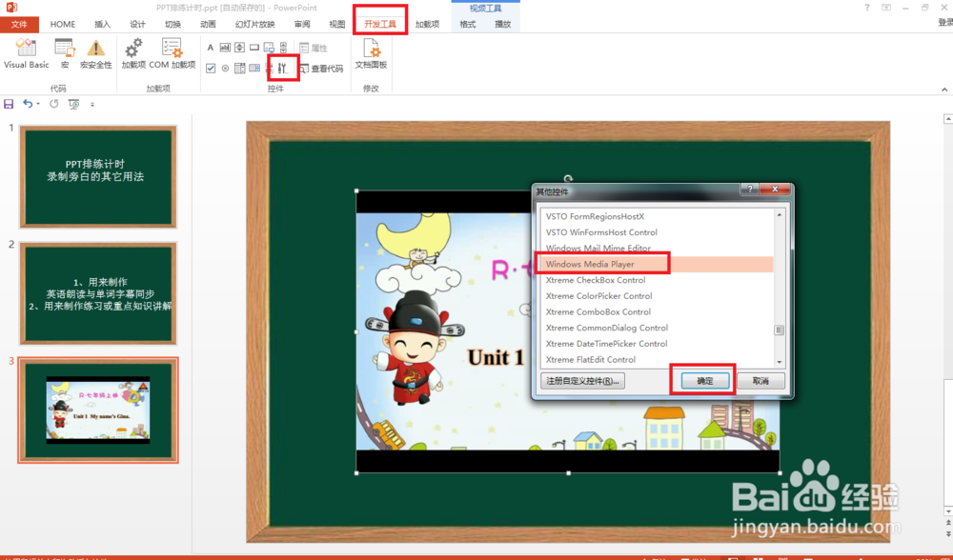Save the presentation from Quick Access toolbar
Image resolution: width=953 pixels, height=560 pixels.
coord(9,104)
